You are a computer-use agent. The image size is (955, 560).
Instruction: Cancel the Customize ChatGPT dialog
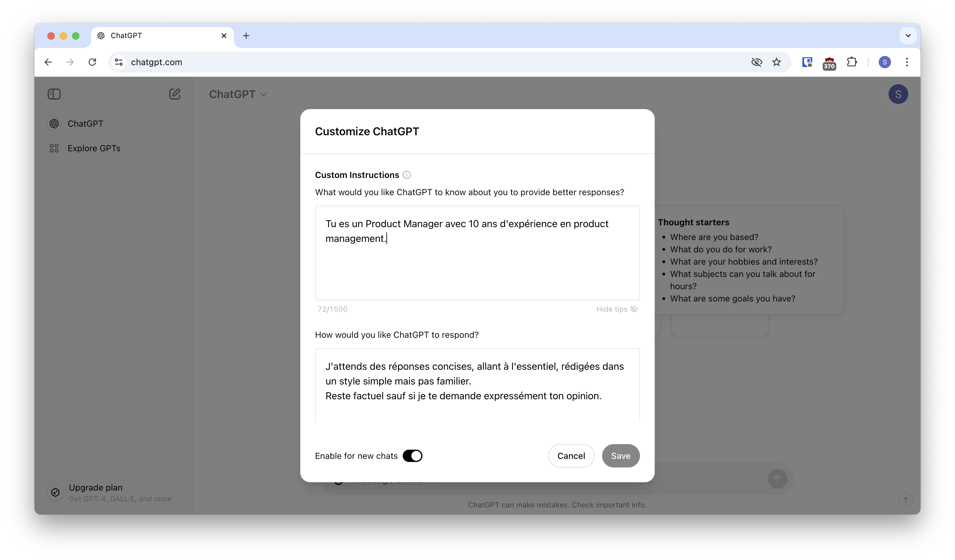[571, 455]
